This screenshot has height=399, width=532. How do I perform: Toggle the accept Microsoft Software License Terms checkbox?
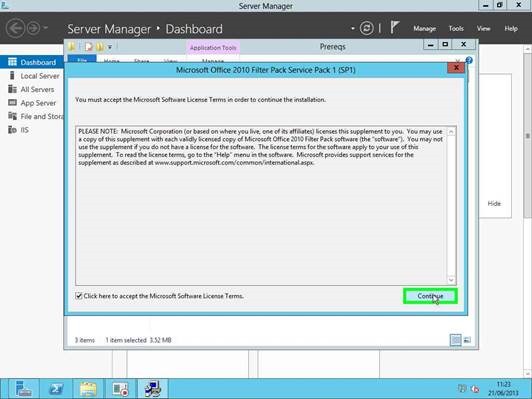point(79,296)
